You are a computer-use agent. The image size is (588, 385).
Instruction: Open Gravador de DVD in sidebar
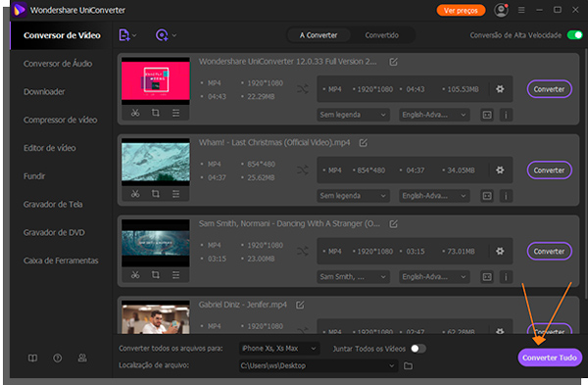point(54,232)
